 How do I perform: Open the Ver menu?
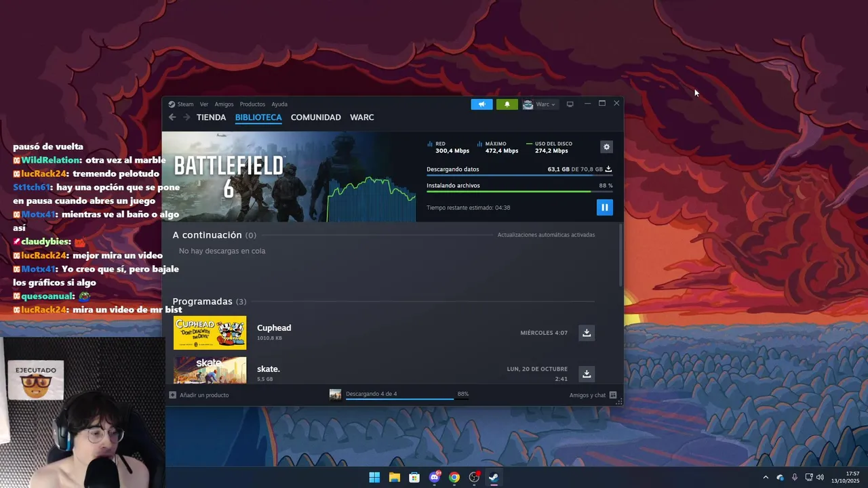203,104
